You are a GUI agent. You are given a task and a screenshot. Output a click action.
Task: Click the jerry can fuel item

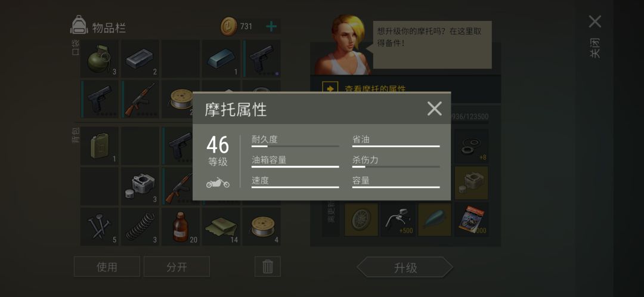(99, 146)
